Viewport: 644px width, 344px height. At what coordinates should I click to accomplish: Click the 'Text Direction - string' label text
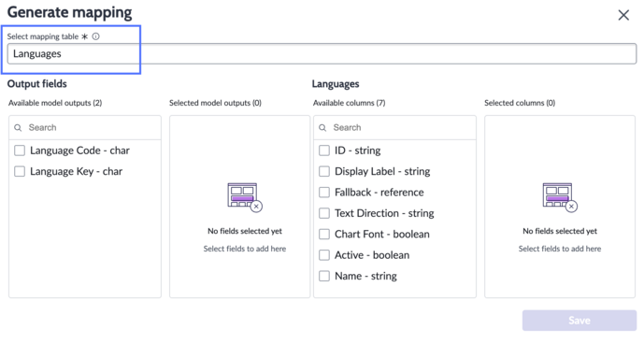click(384, 213)
